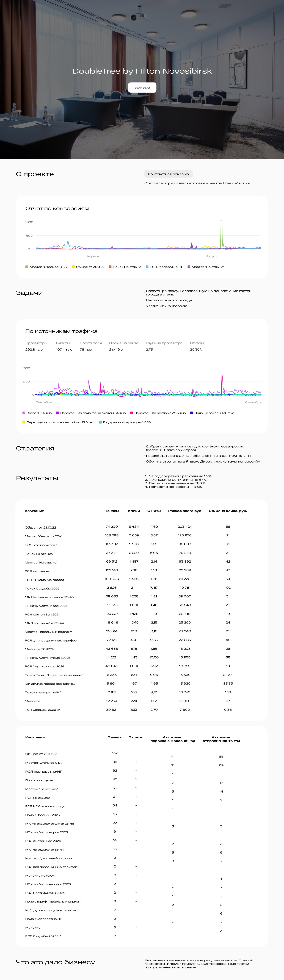Toggle 'Прямые заходы 17,5 тыс' checkbox
This screenshot has height=980, width=284.
(x=192, y=413)
